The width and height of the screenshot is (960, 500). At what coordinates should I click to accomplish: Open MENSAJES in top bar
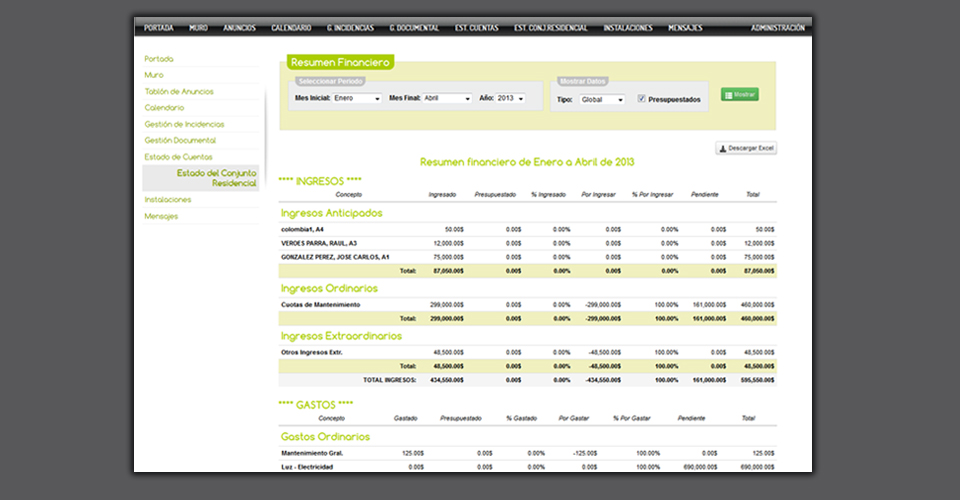click(686, 28)
